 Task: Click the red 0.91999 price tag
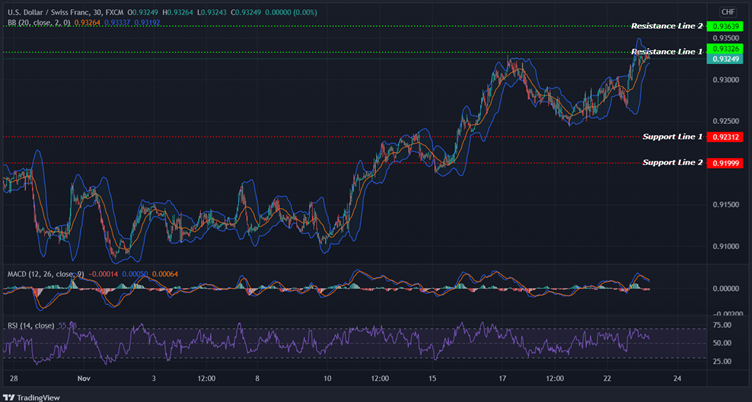point(724,162)
